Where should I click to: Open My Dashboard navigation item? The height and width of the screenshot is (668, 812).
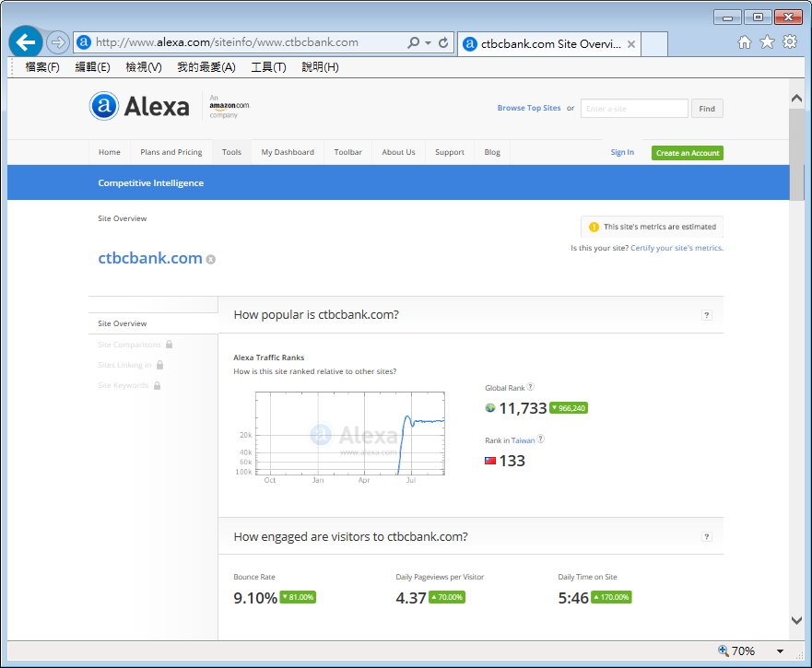click(288, 152)
